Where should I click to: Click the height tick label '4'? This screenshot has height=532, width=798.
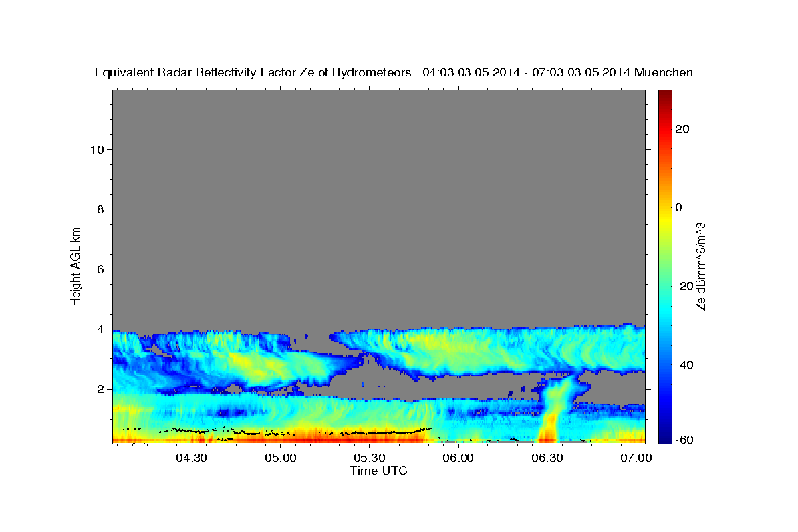101,329
